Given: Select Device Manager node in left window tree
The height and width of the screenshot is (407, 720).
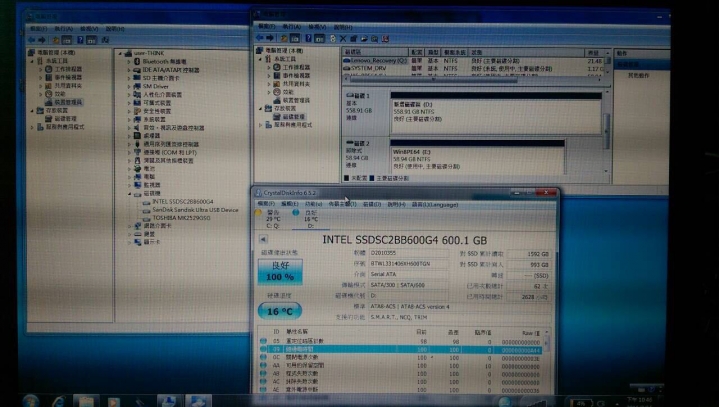Looking at the screenshot, I should point(68,102).
